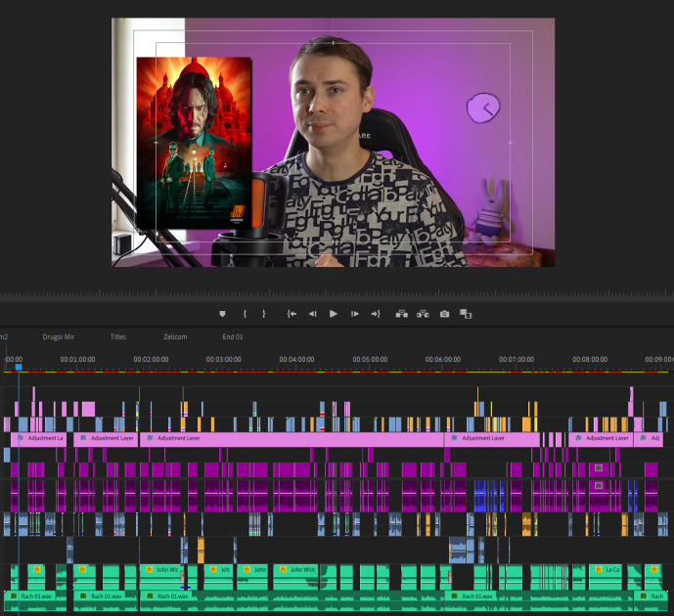Click the Comparison View button
This screenshot has height=616, width=674.
tap(466, 314)
